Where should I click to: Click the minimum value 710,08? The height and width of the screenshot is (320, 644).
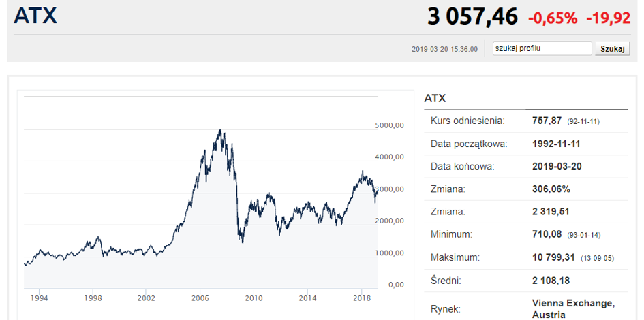(x=547, y=235)
